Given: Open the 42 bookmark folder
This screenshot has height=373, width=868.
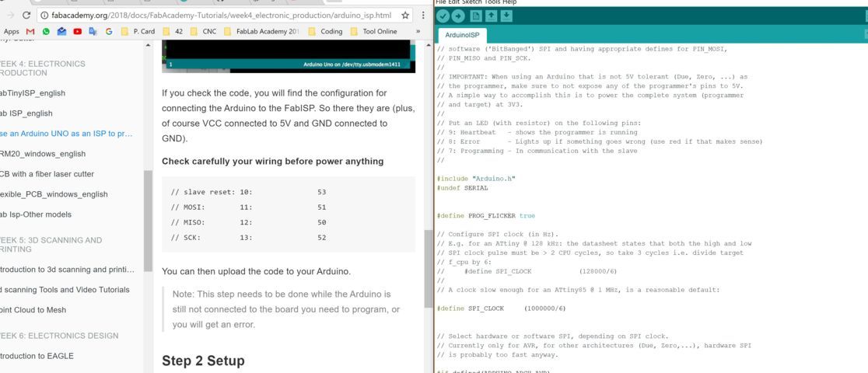Looking at the screenshot, I should (172, 32).
